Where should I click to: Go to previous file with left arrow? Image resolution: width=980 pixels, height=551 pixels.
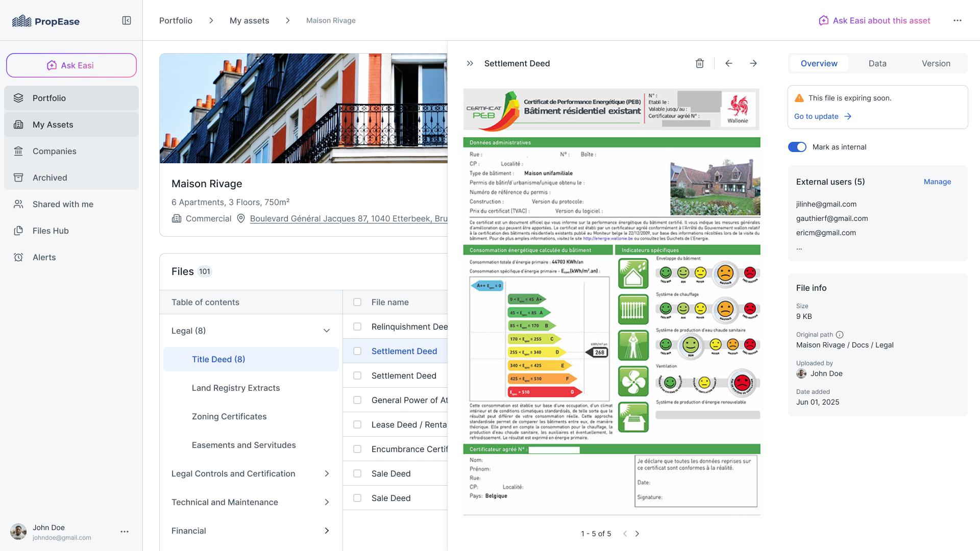(729, 63)
